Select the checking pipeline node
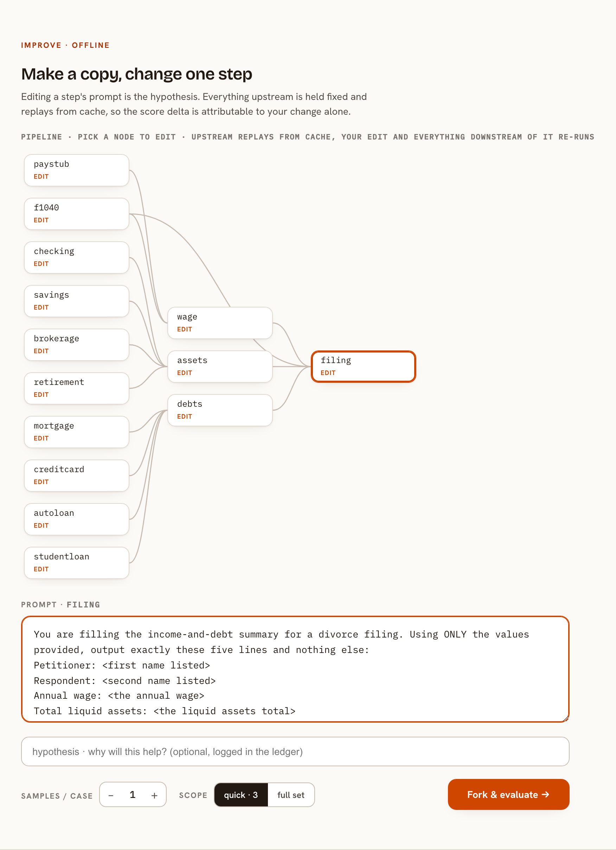 pyautogui.click(x=76, y=258)
